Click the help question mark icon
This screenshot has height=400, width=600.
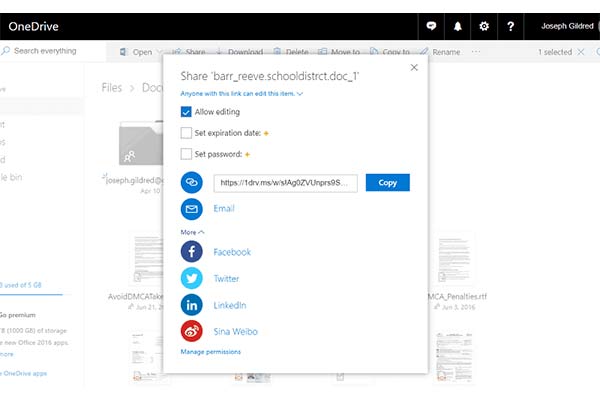click(511, 26)
